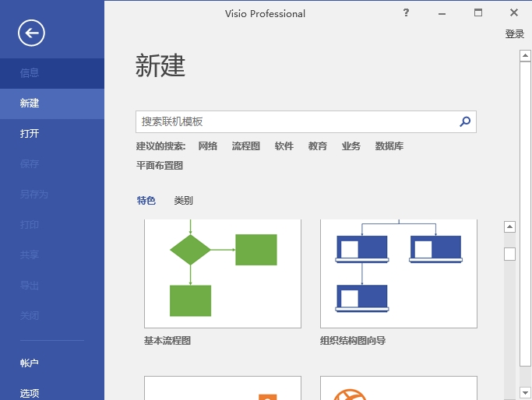Open the 基本流程图 template thumbnail
This screenshot has height=400, width=532.
click(x=223, y=274)
